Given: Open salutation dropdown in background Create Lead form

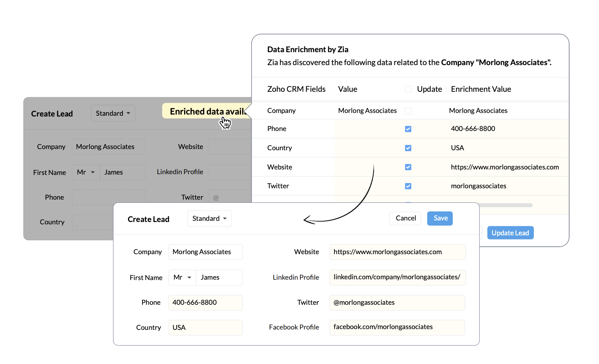Looking at the screenshot, I should tap(85, 172).
